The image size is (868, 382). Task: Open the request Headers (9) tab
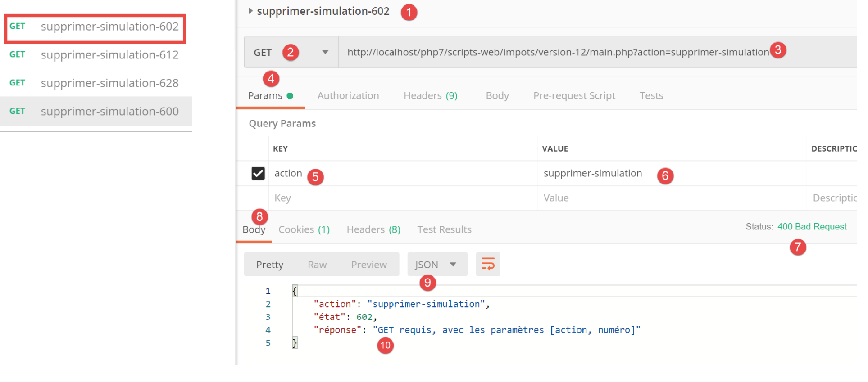pyautogui.click(x=430, y=95)
